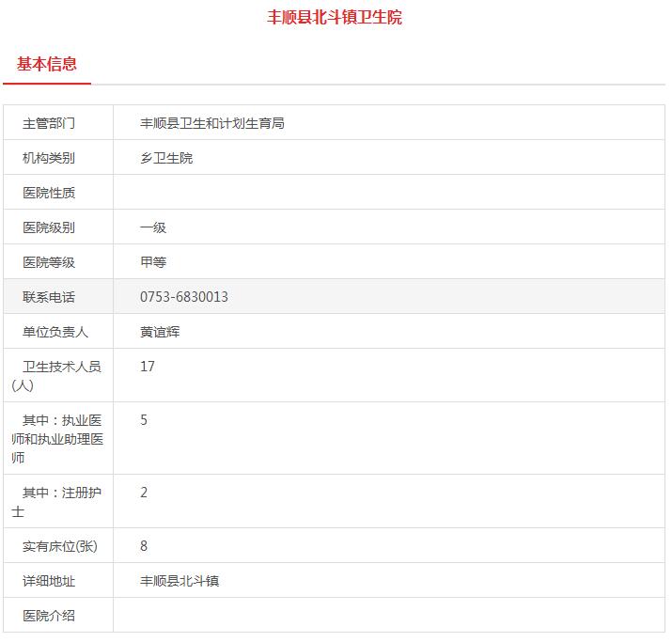Click the 实有床位(张) label
Image resolution: width=672 pixels, height=642 pixels.
click(60, 546)
